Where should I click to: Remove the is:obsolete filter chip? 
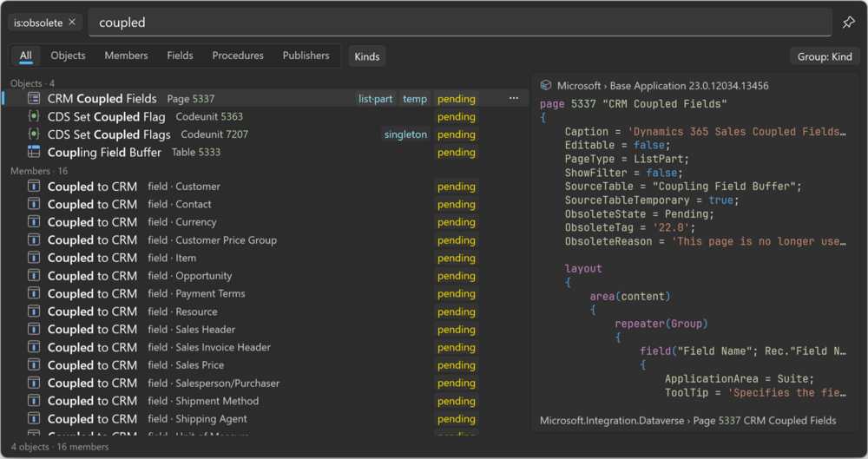point(72,23)
